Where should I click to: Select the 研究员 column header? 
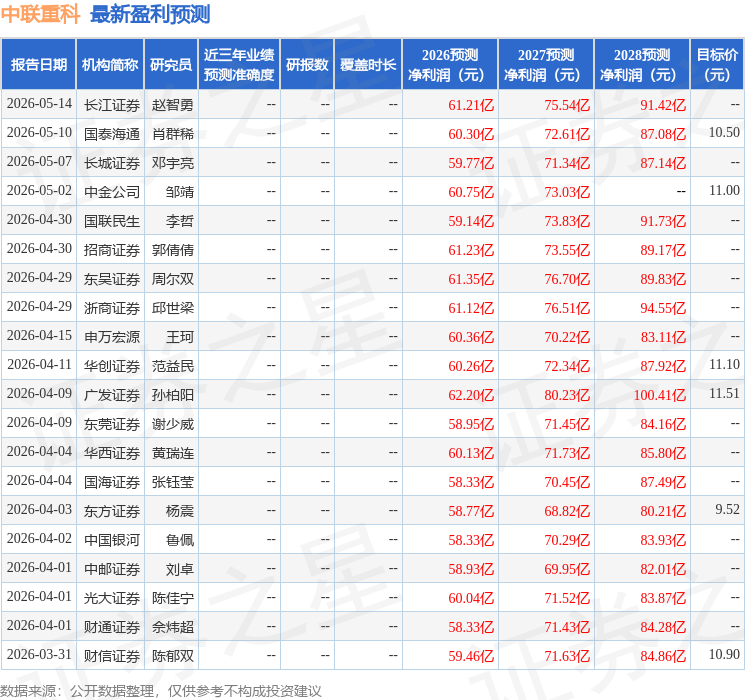point(171,65)
